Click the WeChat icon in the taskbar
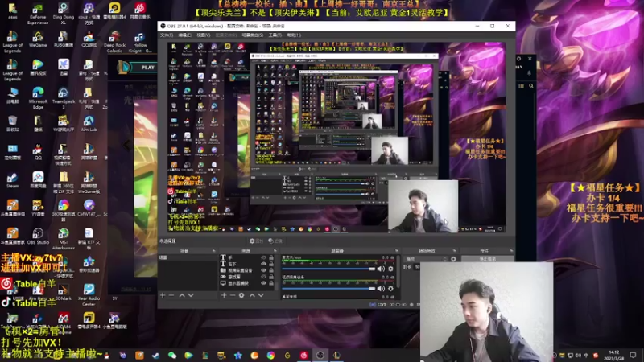 coord(172,355)
